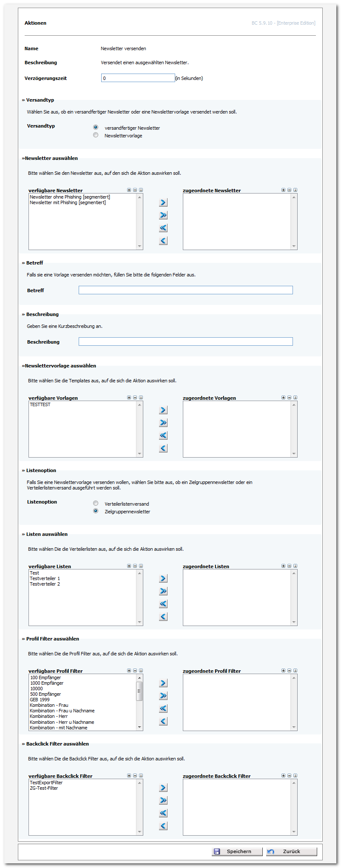This screenshot has height=868, width=341.
Task: Select Verteilerlistenversand list option
Action: [96, 503]
